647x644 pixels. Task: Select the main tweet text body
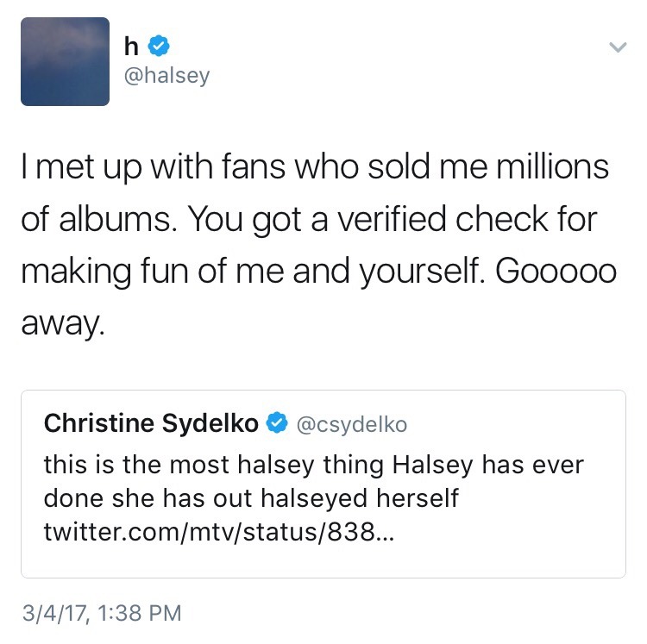coord(318,244)
